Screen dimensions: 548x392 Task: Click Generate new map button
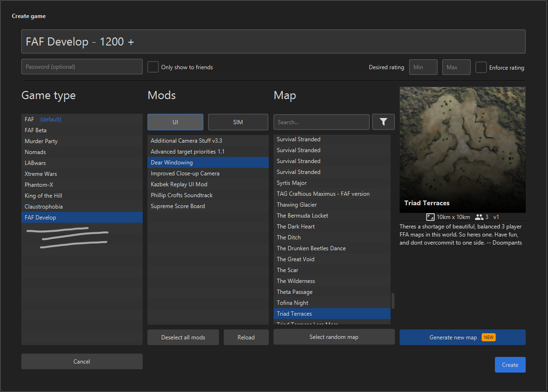click(x=462, y=337)
